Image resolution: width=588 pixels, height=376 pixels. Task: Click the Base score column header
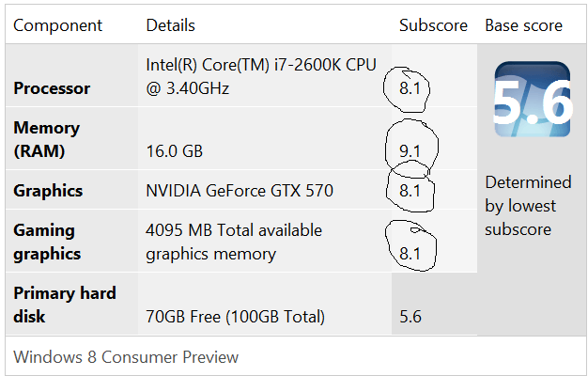pyautogui.click(x=523, y=25)
